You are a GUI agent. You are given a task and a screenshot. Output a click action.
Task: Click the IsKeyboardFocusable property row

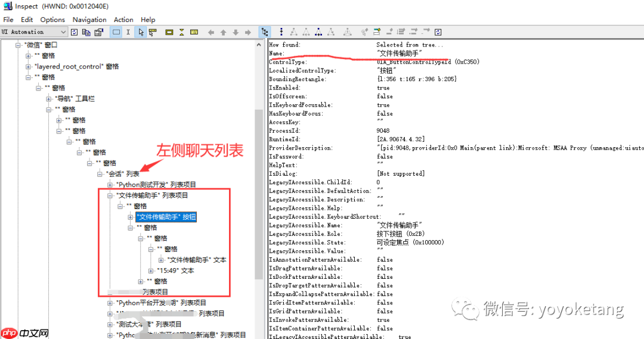coord(330,105)
